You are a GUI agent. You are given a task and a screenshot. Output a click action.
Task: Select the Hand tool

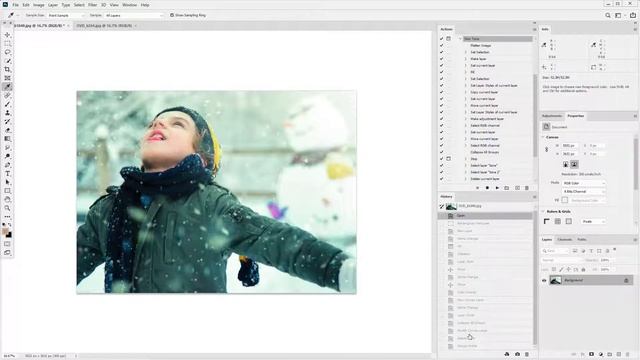tap(7, 200)
